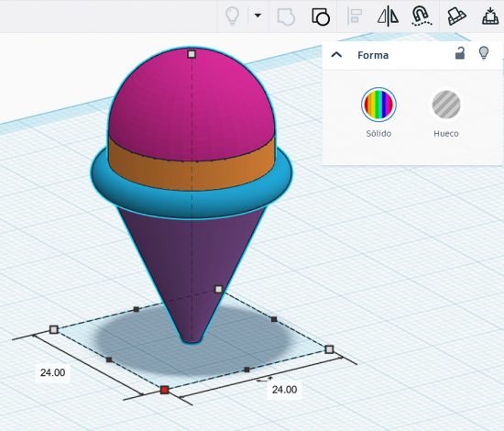Activate the Cruise magnet tool
This screenshot has height=431, width=504.
point(422,17)
